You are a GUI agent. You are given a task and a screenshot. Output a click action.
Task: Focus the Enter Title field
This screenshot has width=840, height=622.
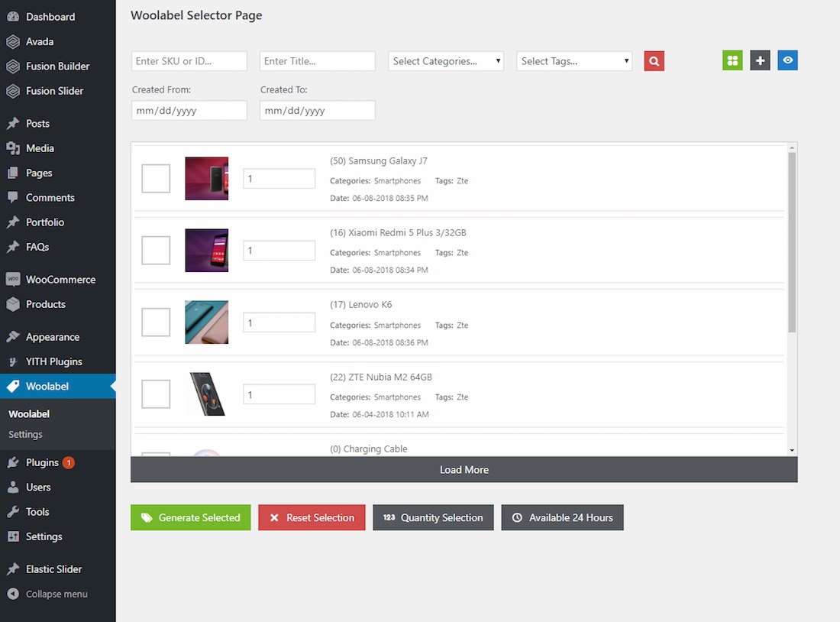[x=318, y=61]
